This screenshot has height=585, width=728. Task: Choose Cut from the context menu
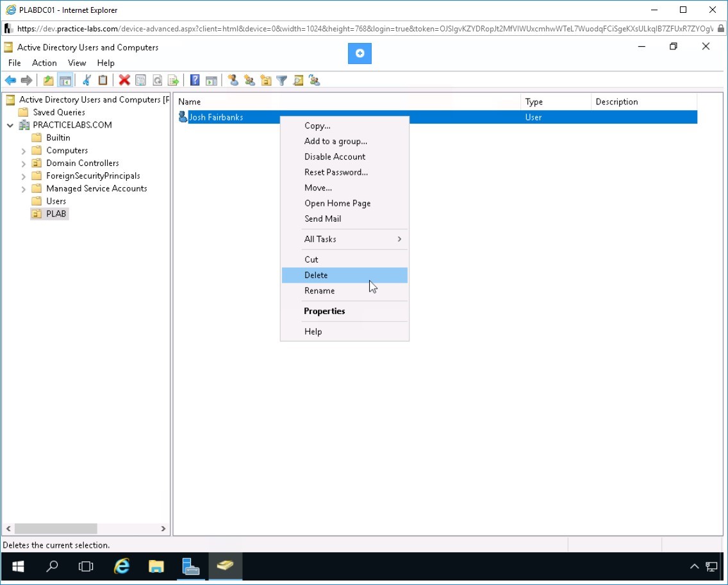[x=345, y=260]
